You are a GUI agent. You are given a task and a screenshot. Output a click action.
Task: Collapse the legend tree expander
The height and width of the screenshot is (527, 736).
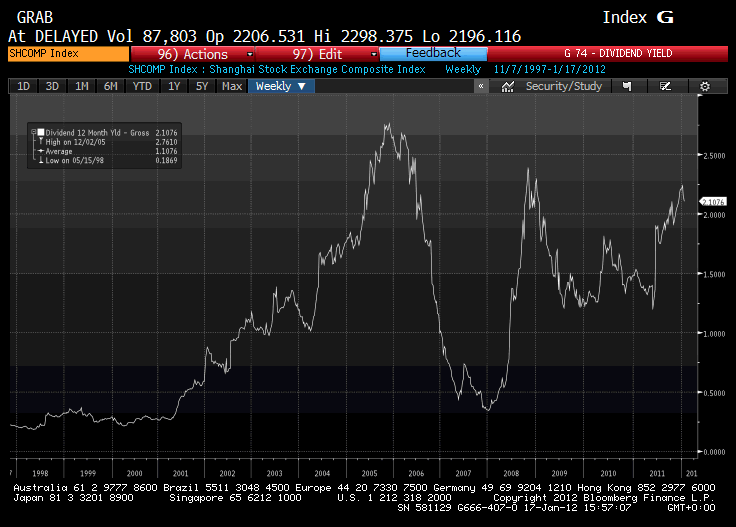[33, 132]
